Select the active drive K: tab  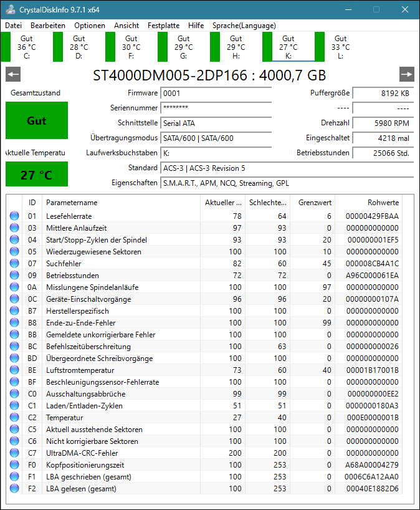point(288,47)
